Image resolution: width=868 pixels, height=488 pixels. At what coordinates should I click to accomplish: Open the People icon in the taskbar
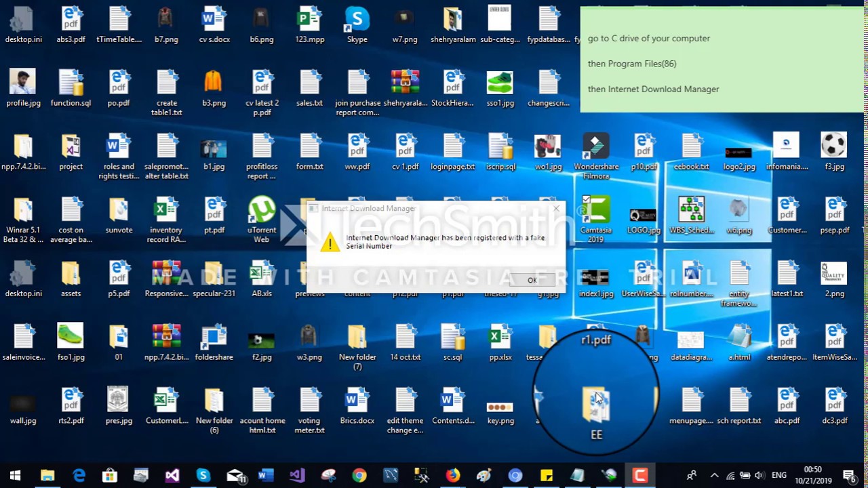point(691,476)
